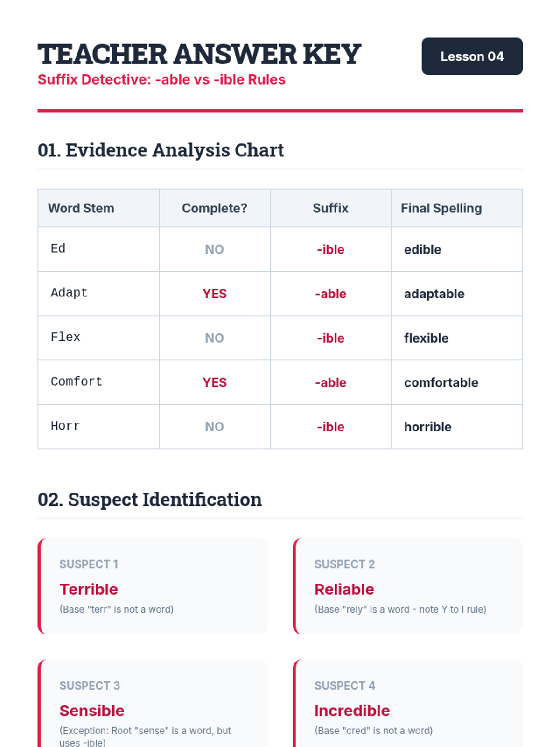Click the Lesson 04 badge

tap(472, 56)
